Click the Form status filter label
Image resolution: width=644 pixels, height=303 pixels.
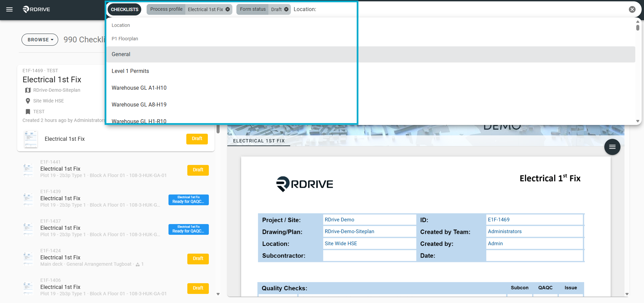(x=253, y=9)
